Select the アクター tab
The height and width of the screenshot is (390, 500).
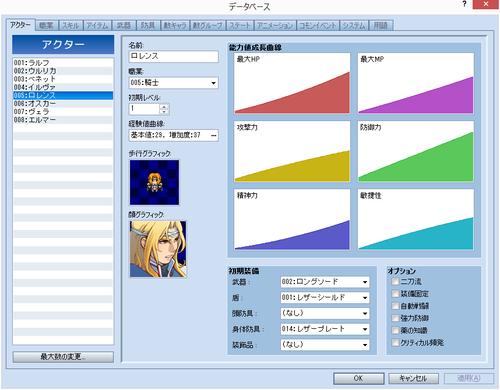click(20, 25)
